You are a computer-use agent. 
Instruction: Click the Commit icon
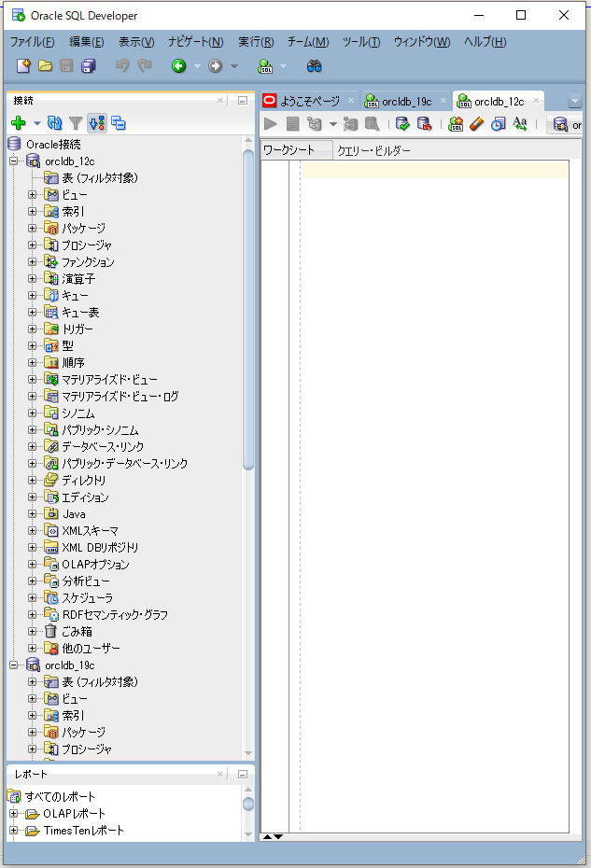402,124
